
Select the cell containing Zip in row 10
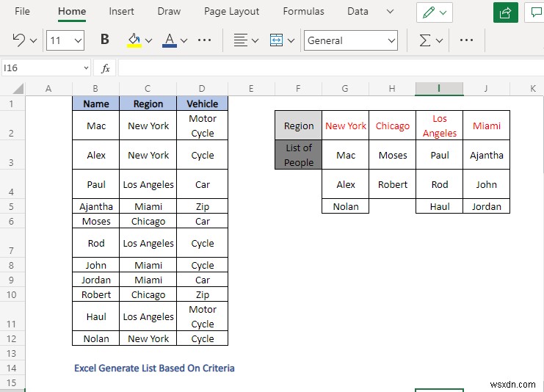click(203, 294)
